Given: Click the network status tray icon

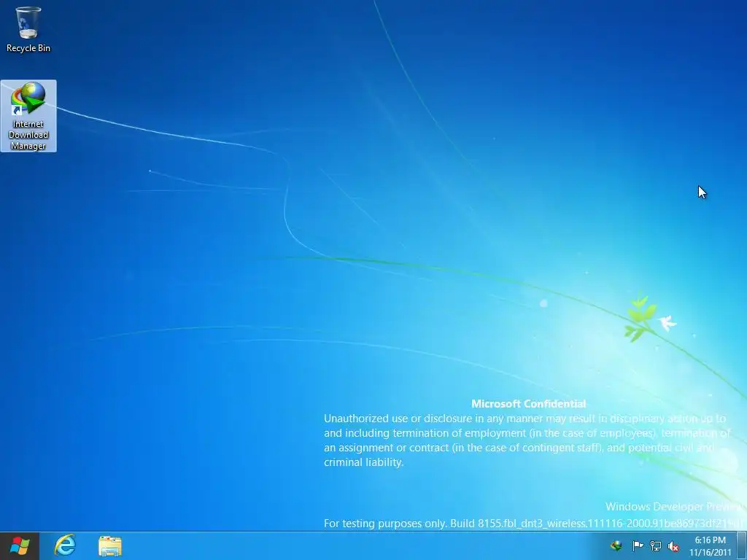Looking at the screenshot, I should 656,545.
